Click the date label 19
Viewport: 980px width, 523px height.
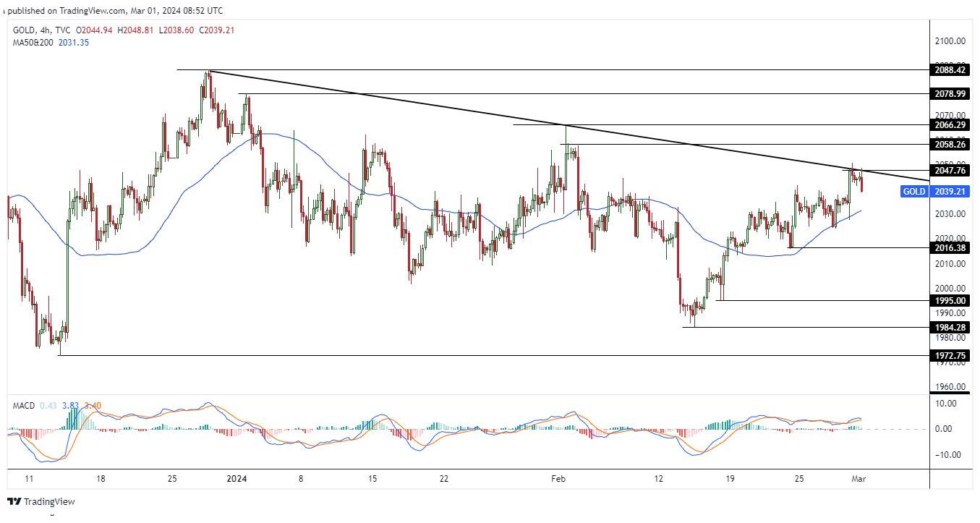pos(730,478)
